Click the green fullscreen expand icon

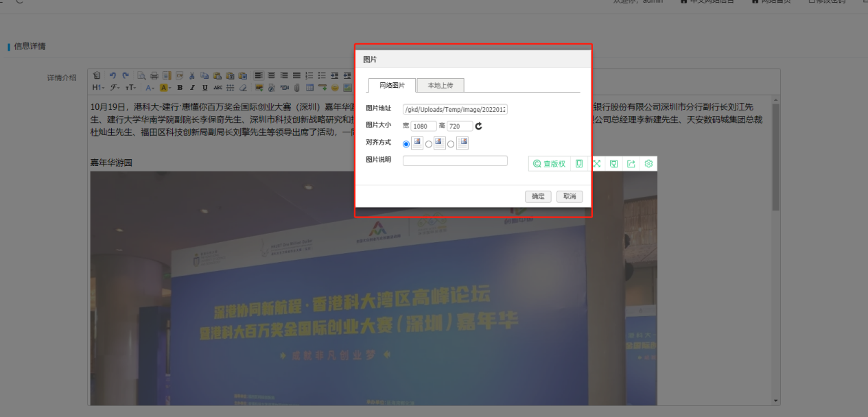pos(597,164)
